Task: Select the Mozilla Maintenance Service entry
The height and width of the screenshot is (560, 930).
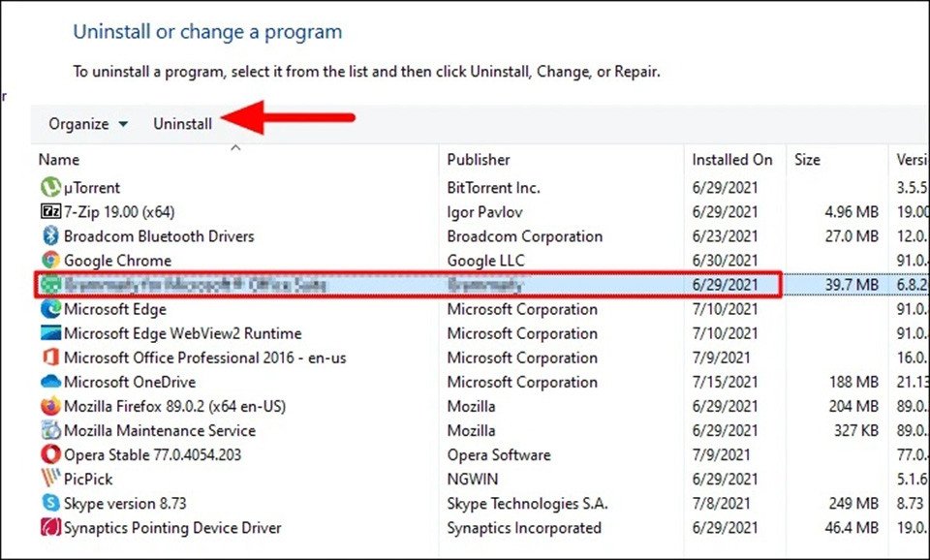Action: [158, 430]
